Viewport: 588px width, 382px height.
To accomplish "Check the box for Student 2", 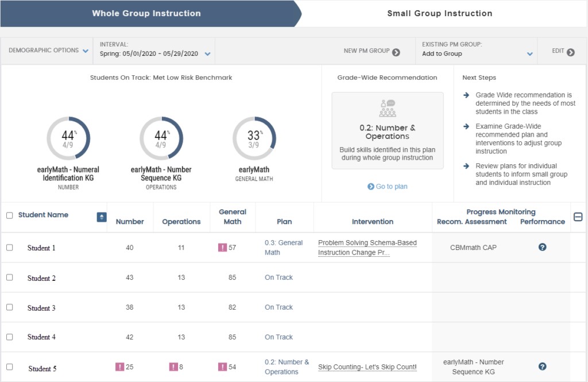I will (x=9, y=278).
